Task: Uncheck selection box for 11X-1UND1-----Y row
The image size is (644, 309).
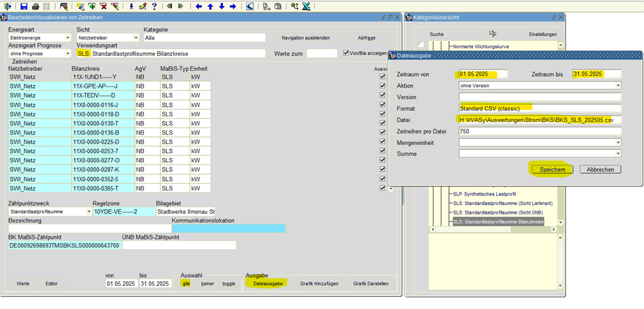Action: pyautogui.click(x=382, y=77)
